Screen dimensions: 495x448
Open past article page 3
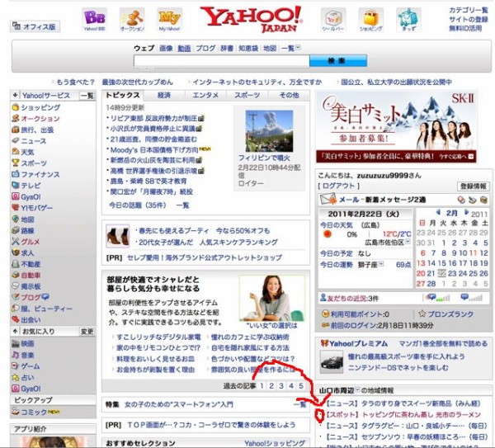[x=281, y=386]
